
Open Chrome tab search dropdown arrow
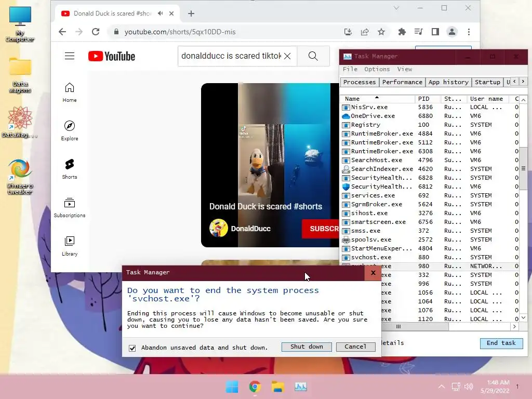pos(396,8)
